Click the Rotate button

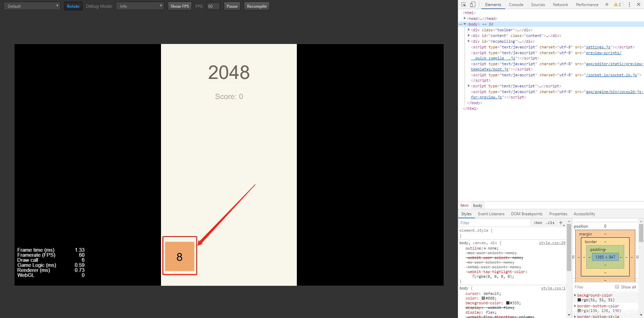coord(73,6)
